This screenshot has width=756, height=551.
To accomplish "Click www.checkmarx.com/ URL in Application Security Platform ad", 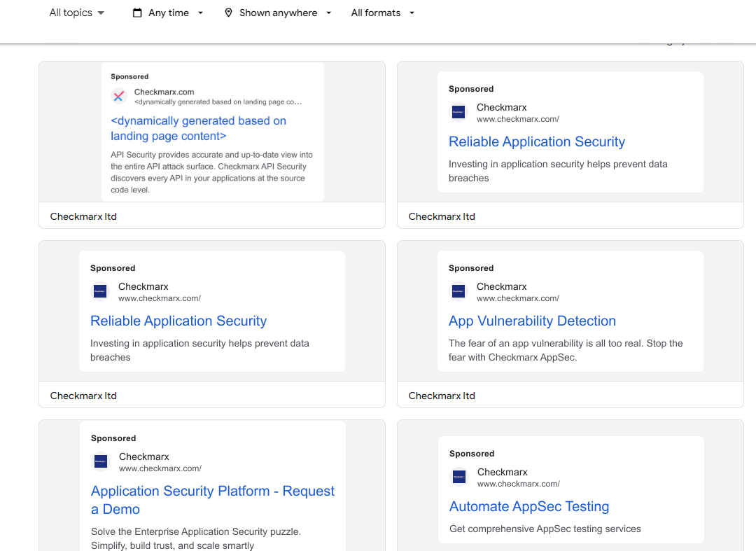I will [x=160, y=468].
